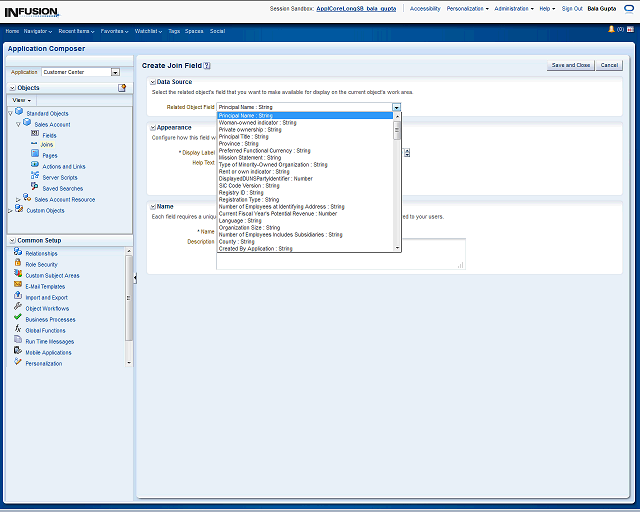Image resolution: width=640 pixels, height=512 pixels.
Task: Open Role Security via its lock icon
Action: point(18,264)
